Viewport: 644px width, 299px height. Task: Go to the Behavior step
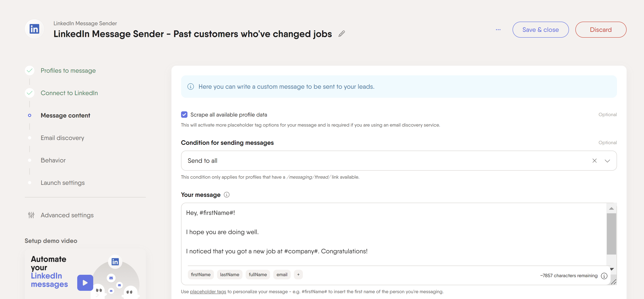click(x=53, y=160)
